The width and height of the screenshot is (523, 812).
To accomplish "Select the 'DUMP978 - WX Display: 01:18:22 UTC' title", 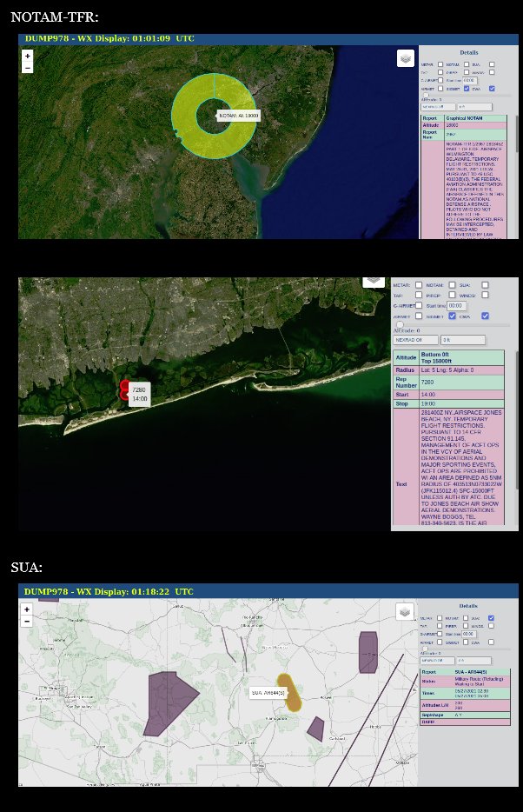I will pyautogui.click(x=109, y=591).
